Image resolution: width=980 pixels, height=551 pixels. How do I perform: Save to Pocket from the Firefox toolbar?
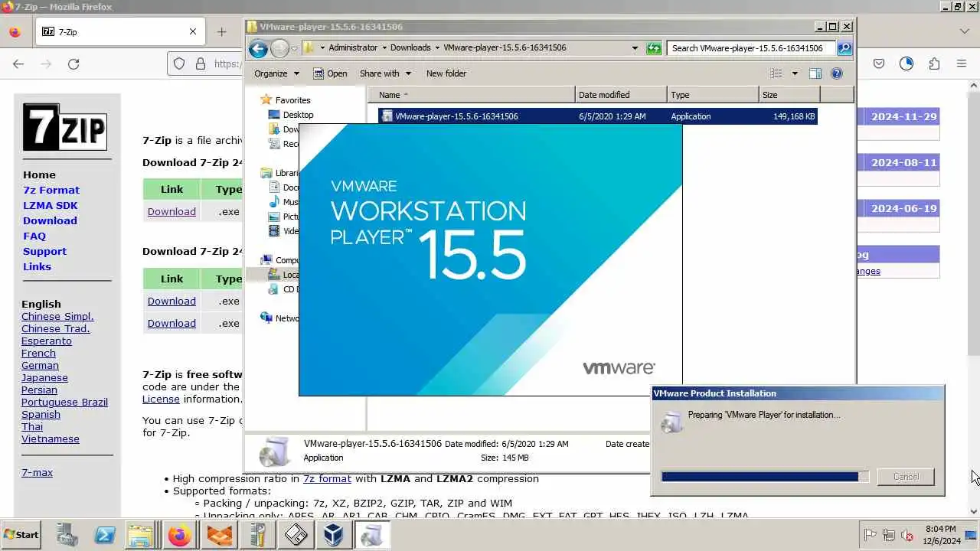(x=879, y=64)
